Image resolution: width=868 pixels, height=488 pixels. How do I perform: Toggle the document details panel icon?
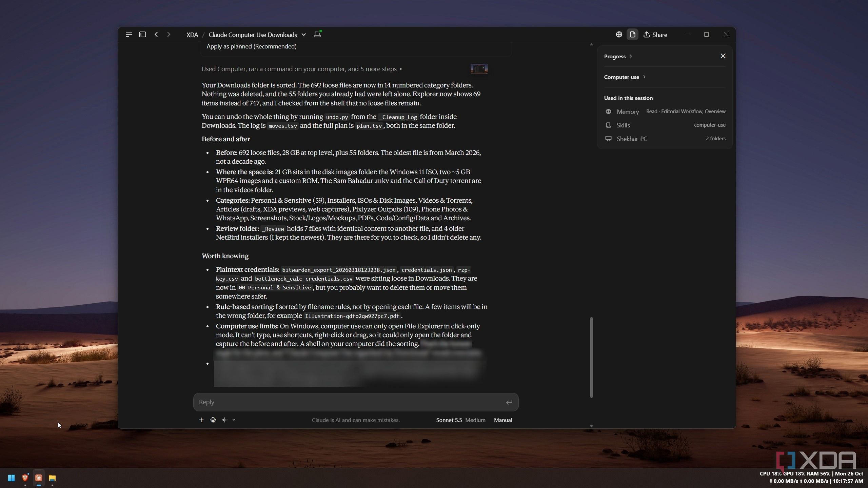tap(632, 35)
